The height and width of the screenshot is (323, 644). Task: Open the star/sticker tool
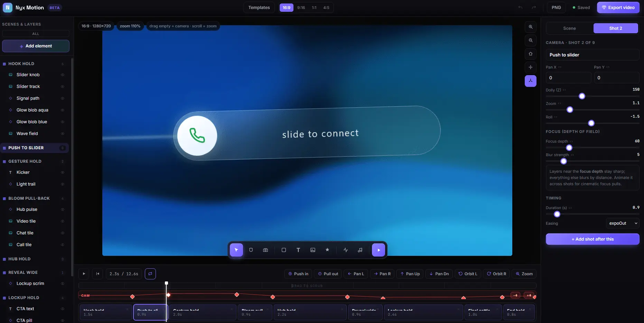coord(327,250)
